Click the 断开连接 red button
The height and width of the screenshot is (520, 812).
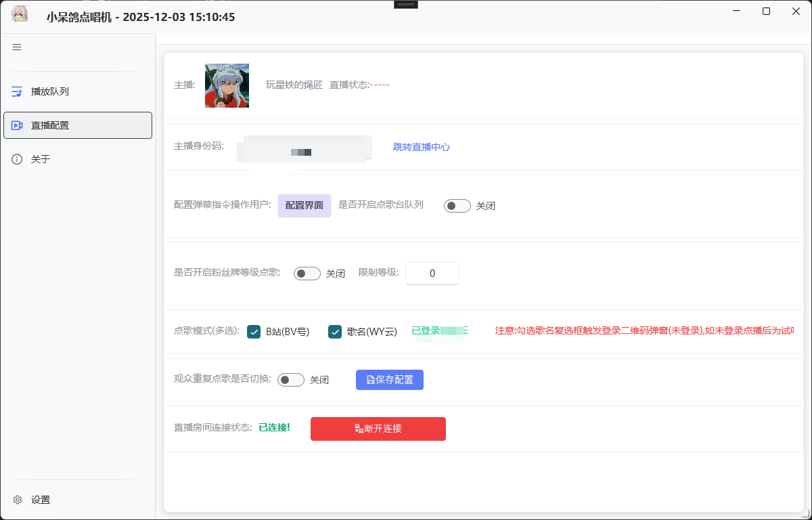tap(378, 429)
